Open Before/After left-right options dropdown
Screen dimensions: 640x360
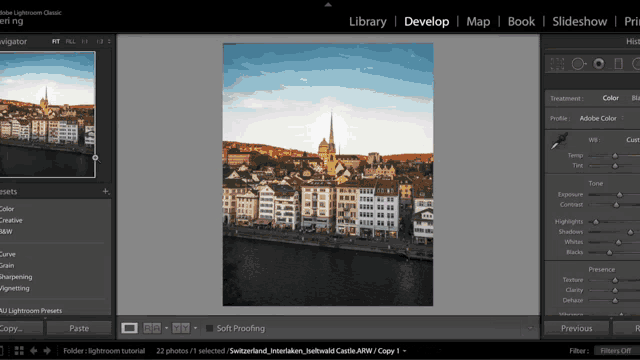coord(166,328)
